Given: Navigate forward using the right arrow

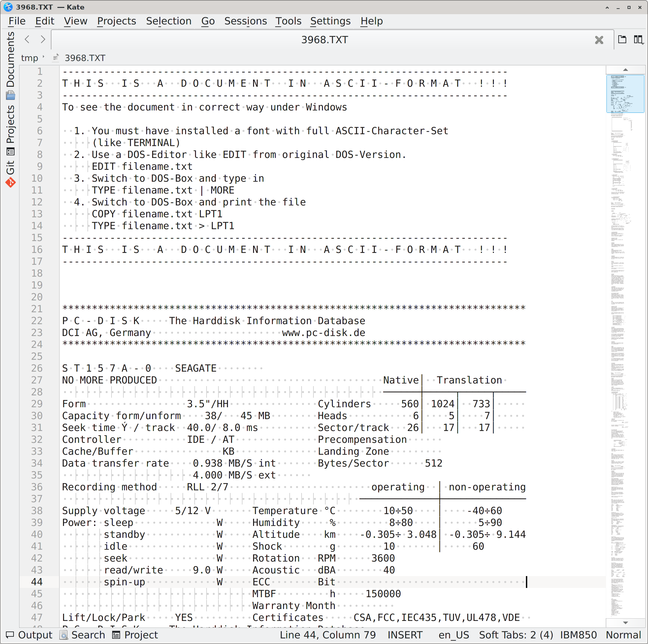Looking at the screenshot, I should 43,39.
